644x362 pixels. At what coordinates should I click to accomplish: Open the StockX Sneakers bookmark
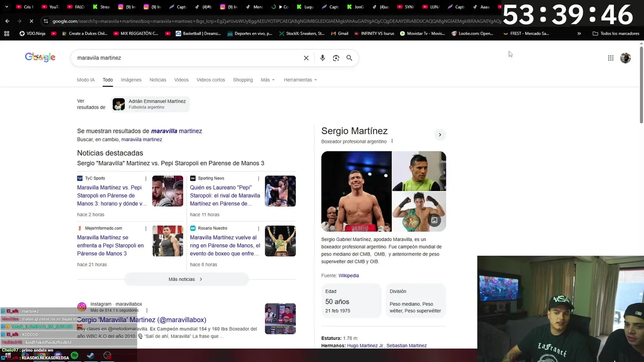[x=301, y=34]
